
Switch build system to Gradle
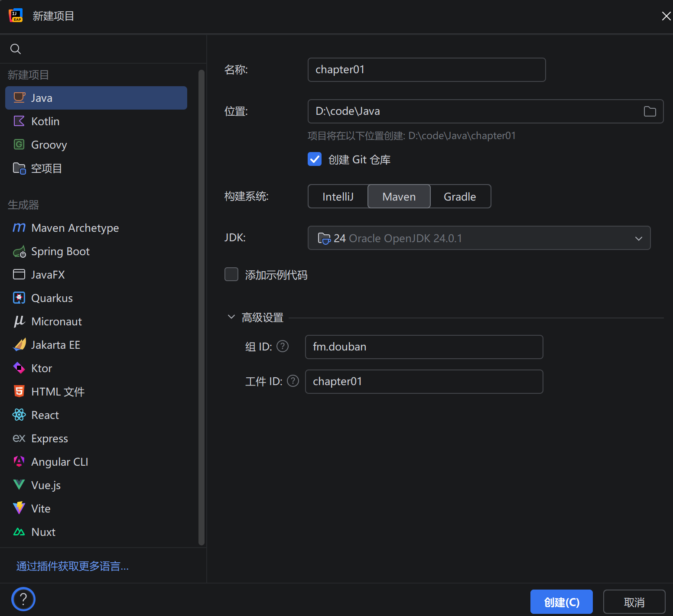tap(460, 196)
